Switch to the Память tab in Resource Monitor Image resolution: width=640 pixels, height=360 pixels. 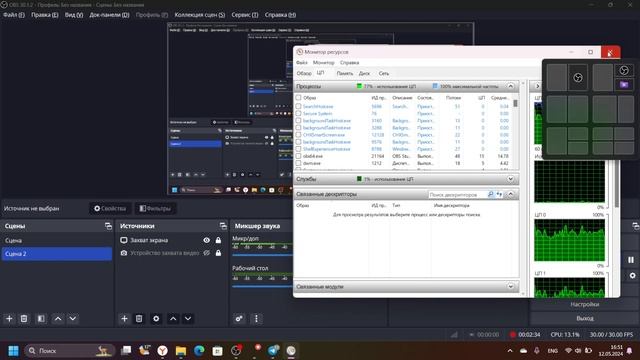[345, 73]
